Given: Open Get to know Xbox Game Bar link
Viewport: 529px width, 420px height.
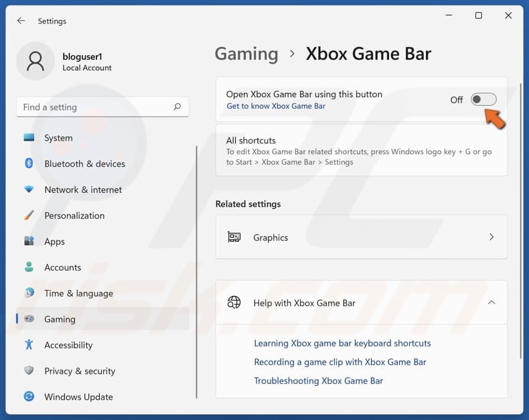Looking at the screenshot, I should coord(276,106).
